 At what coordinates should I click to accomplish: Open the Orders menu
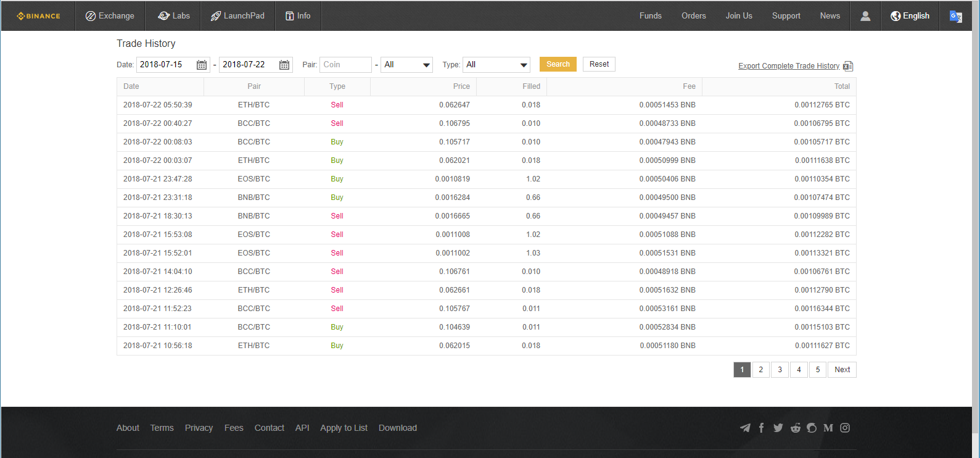[x=694, y=16]
